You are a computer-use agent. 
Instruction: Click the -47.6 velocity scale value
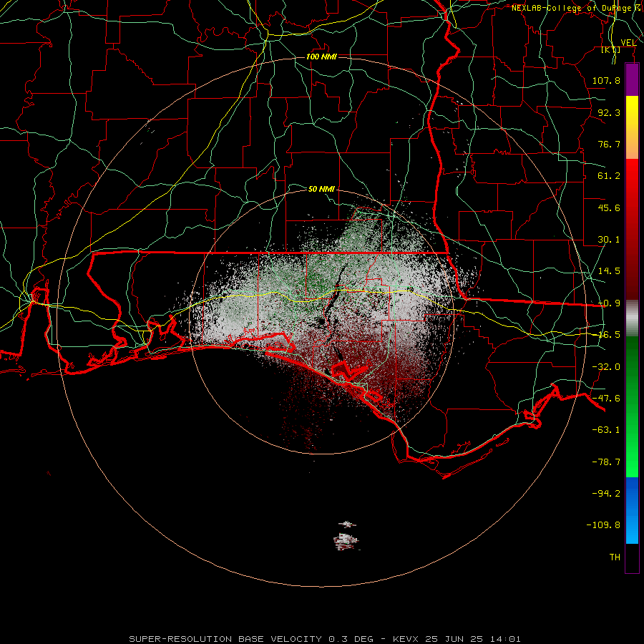click(606, 399)
